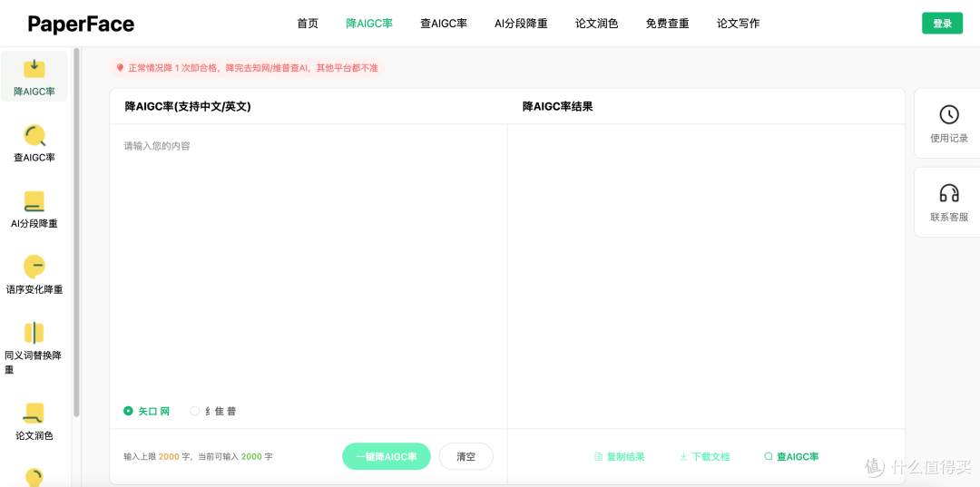The width and height of the screenshot is (980, 487).
Task: Click the 联系客服 label text
Action: (949, 218)
